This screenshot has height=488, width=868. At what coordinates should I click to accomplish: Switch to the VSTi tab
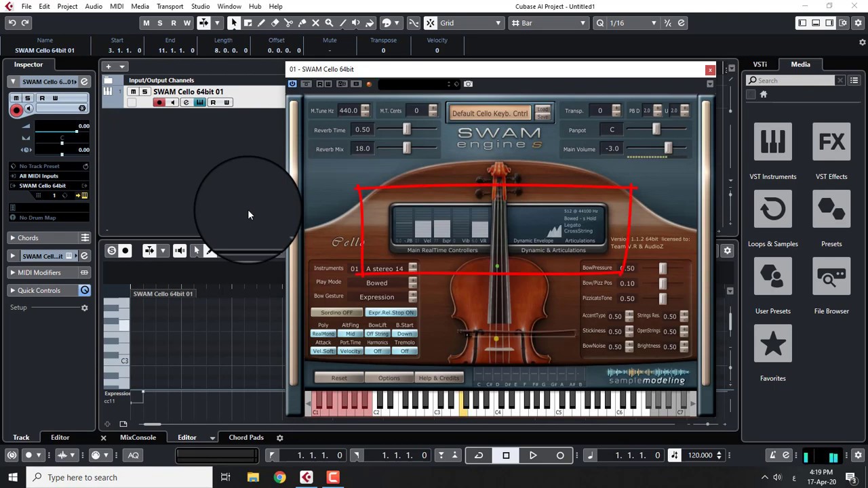(x=760, y=64)
